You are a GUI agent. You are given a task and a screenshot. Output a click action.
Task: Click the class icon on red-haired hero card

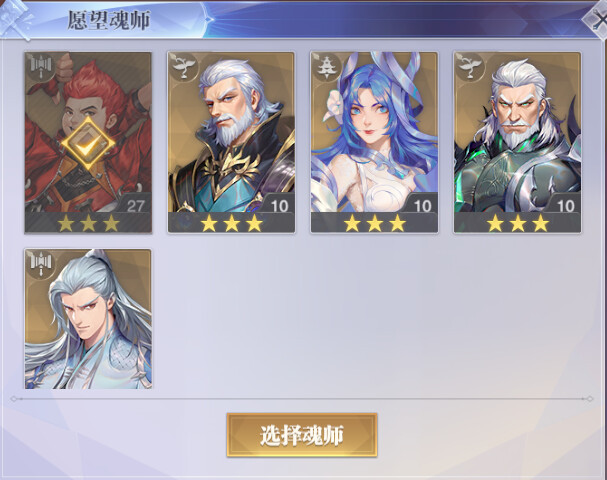[x=40, y=68]
